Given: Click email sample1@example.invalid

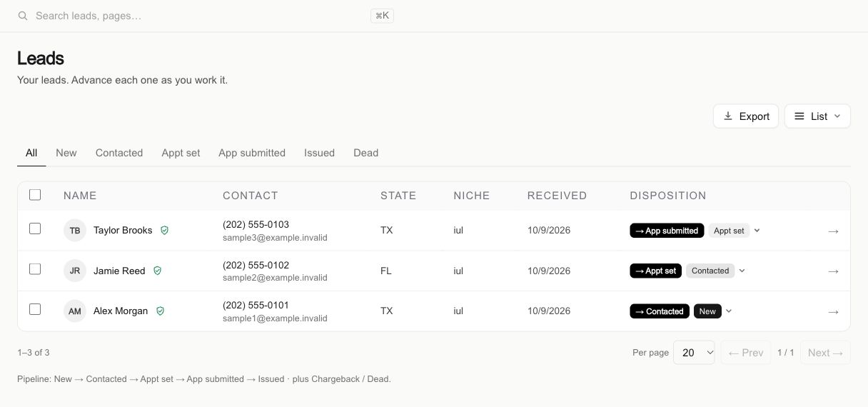Looking at the screenshot, I should pos(275,318).
